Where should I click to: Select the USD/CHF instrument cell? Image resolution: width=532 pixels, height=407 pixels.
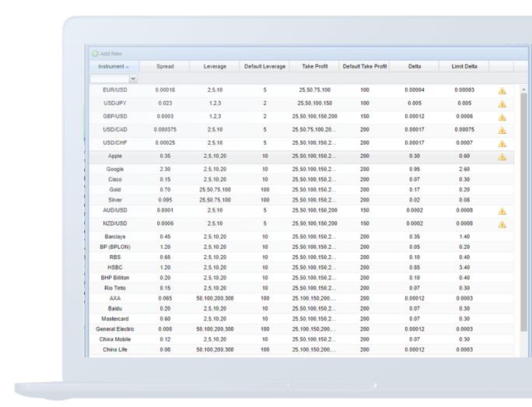(x=114, y=143)
